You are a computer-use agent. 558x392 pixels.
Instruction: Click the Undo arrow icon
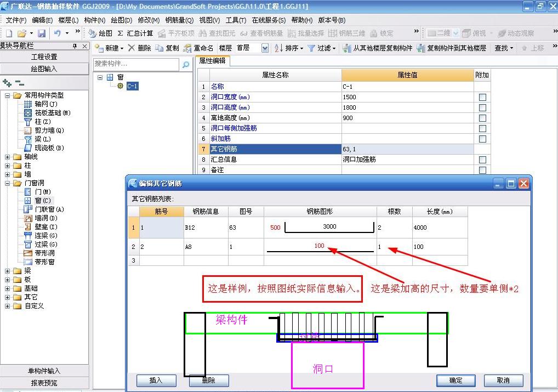point(58,33)
